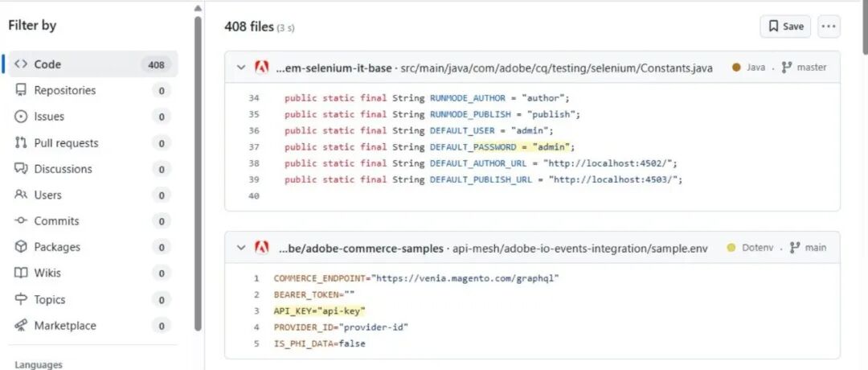Image resolution: width=868 pixels, height=370 pixels.
Task: Switch to the Issues filter
Action: click(93, 117)
